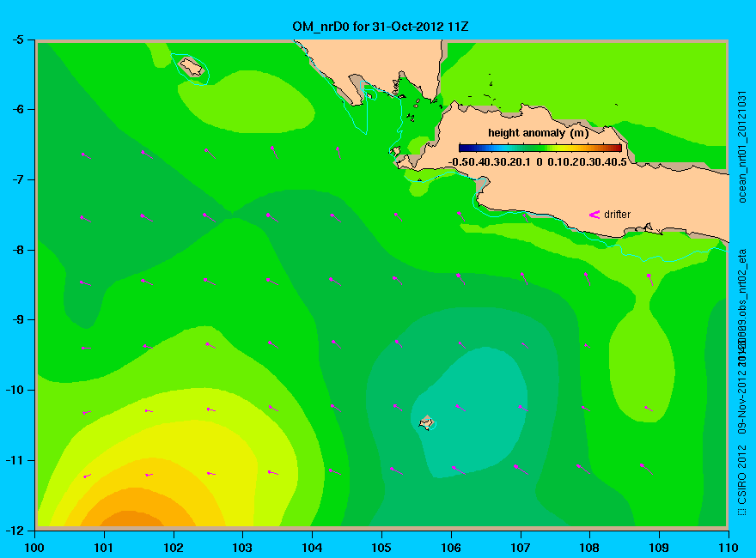Click the '110' longitude axis label
Image resolution: width=756 pixels, height=558 pixels.
pos(729,548)
